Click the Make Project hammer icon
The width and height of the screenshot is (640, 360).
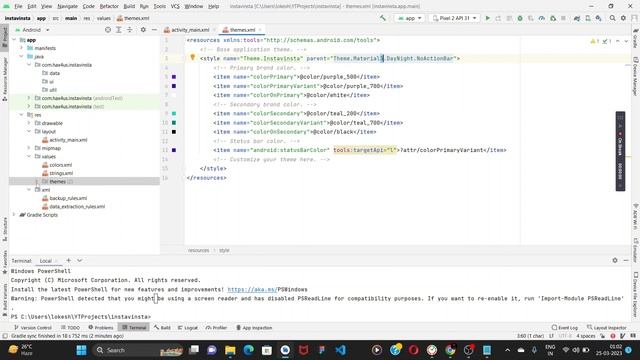[x=382, y=18]
